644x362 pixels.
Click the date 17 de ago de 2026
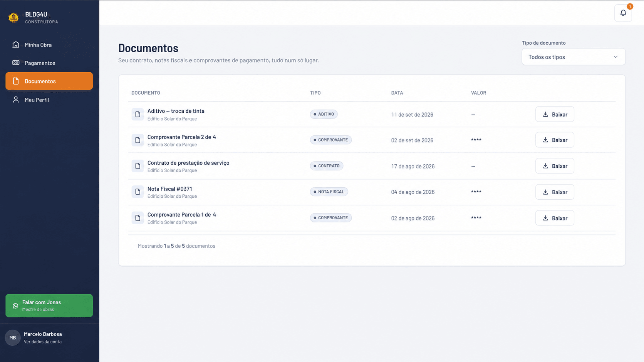(x=413, y=166)
